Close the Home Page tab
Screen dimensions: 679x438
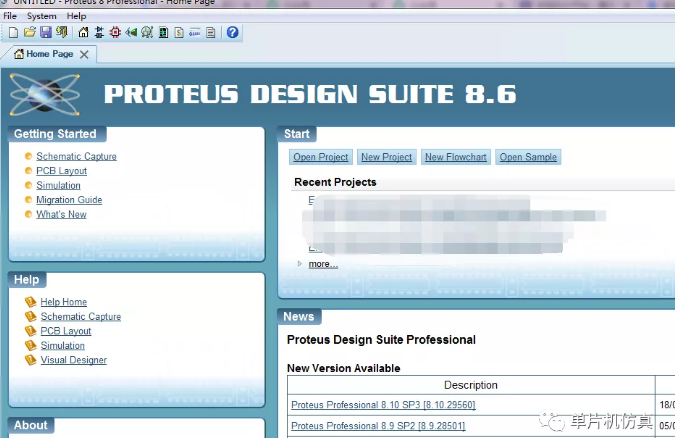(84, 55)
